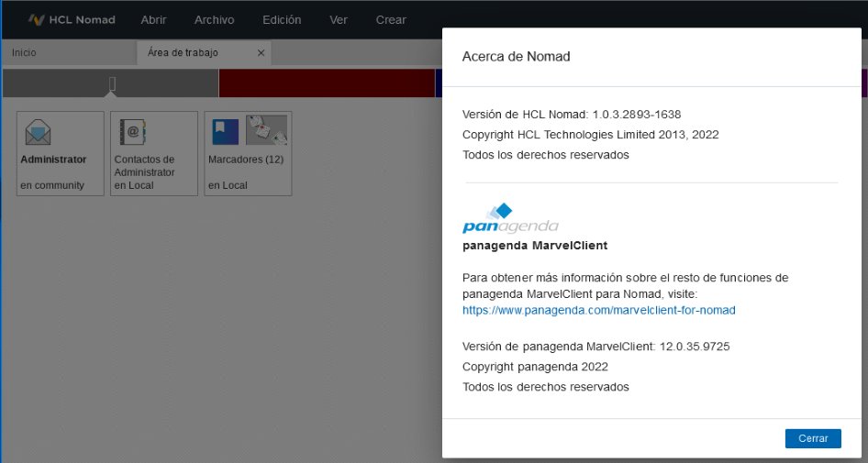The height and width of the screenshot is (463, 868).
Task: Click 'Versión de HCL Nomad: 1.0.3.2893-1638' text
Action: pos(572,115)
